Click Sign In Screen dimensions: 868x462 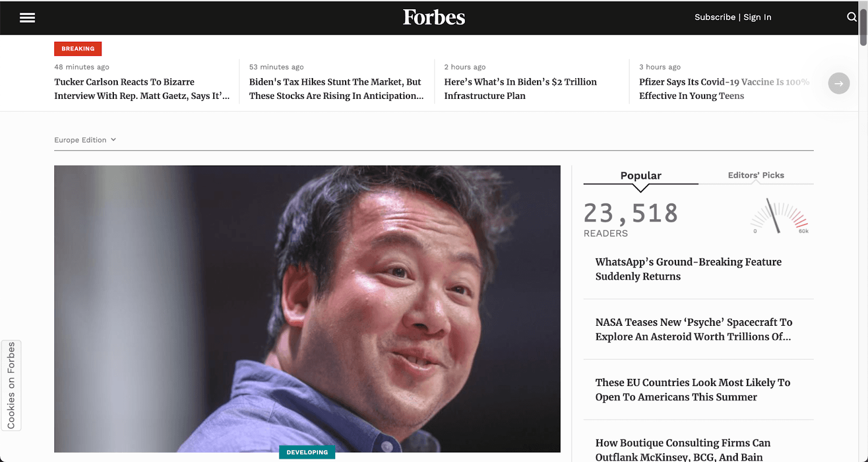point(757,17)
